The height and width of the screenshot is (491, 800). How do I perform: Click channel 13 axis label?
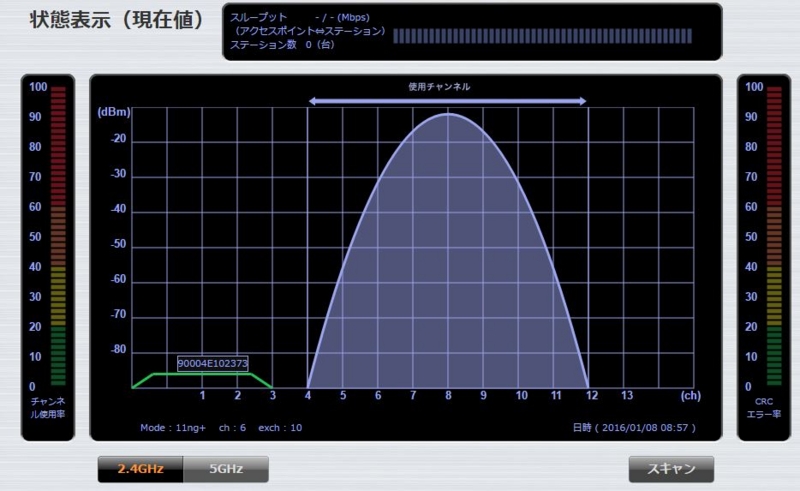click(x=627, y=395)
